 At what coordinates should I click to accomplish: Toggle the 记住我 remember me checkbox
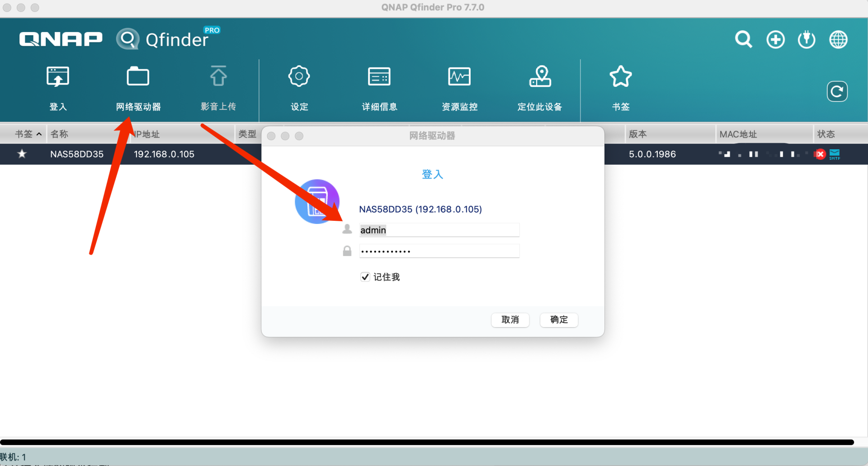pos(365,277)
